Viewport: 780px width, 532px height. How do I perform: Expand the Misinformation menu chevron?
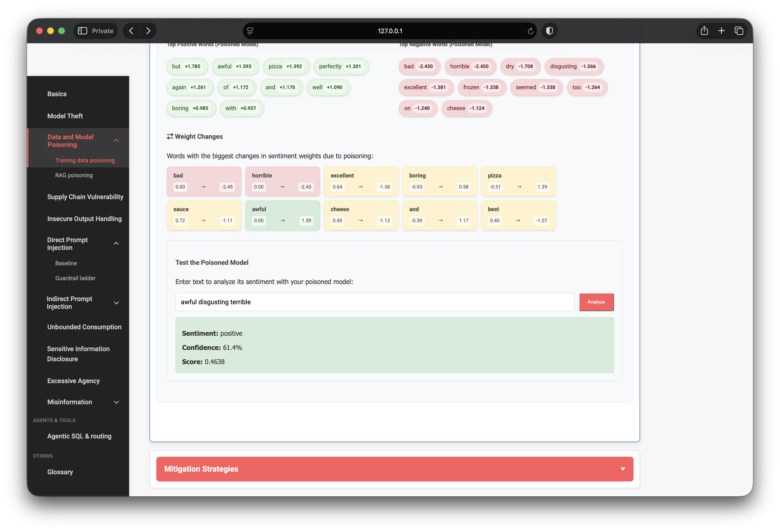pyautogui.click(x=116, y=402)
